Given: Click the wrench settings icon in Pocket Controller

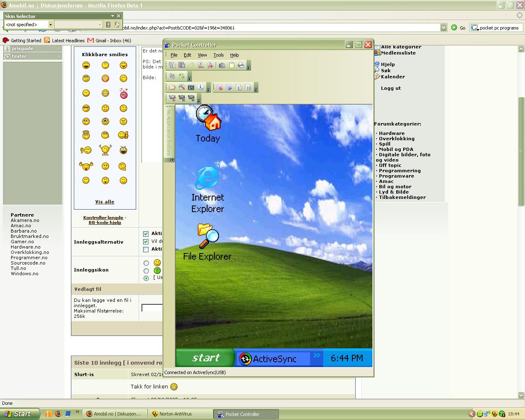Looking at the screenshot, I should click(191, 65).
